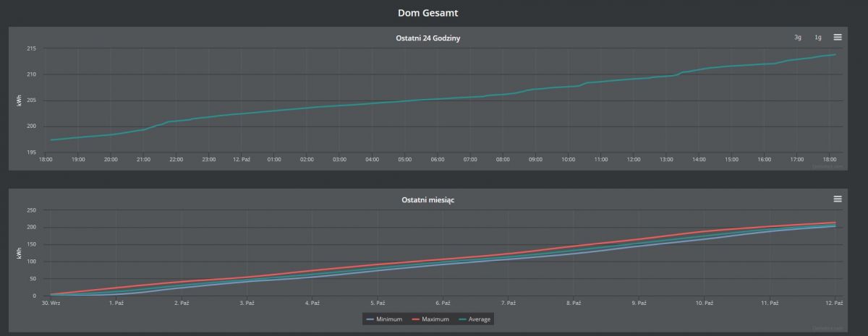The height and width of the screenshot is (336, 868).
Task: Click the kWh axis title of the 24-hour chart
Action: 19,101
